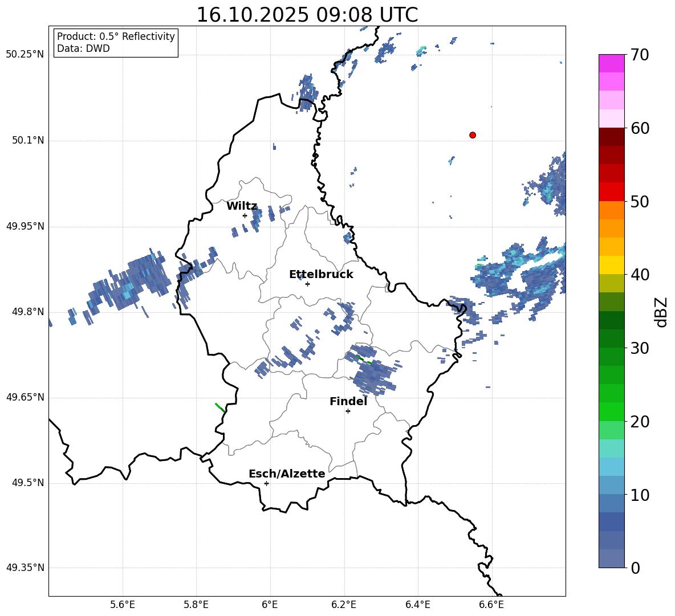The height and width of the screenshot is (616, 675).
Task: Click the magenta top segment of colorbar
Action: point(611,63)
